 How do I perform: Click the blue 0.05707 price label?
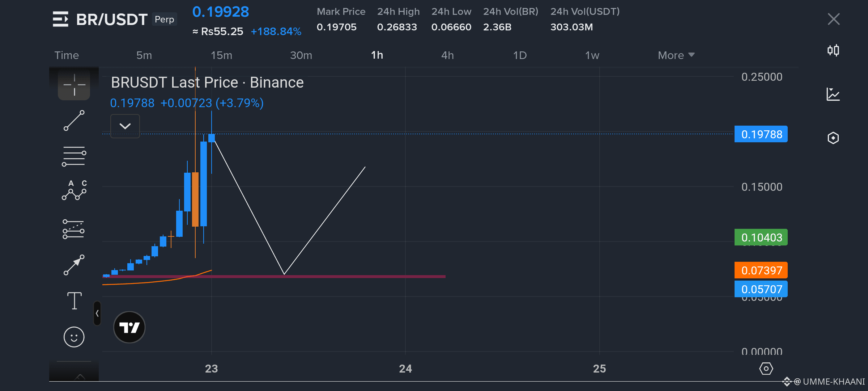761,289
